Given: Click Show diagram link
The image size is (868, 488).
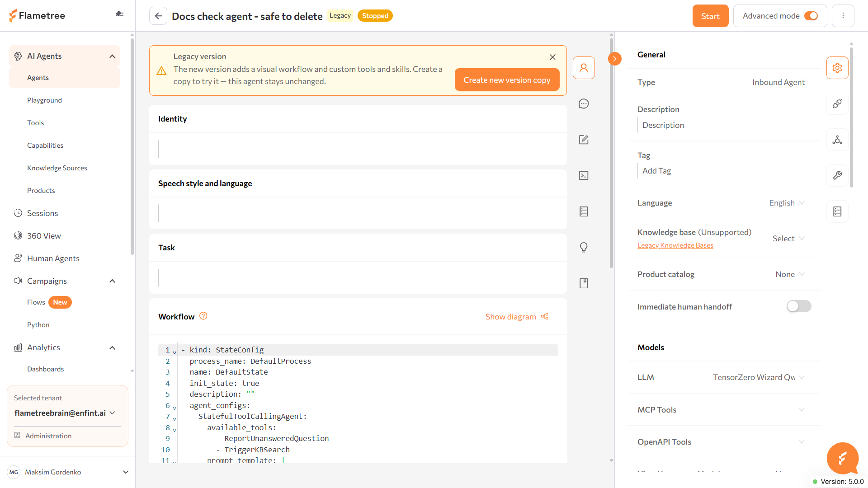Looking at the screenshot, I should (x=517, y=317).
